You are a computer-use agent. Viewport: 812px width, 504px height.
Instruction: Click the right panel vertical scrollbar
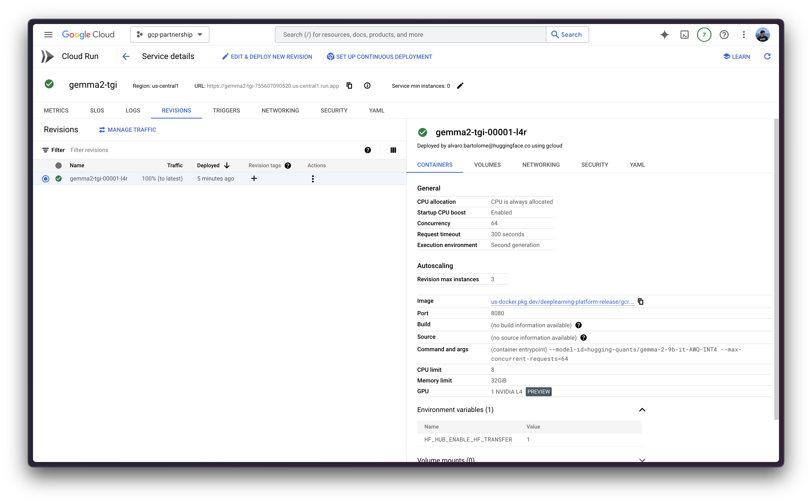coord(776,267)
